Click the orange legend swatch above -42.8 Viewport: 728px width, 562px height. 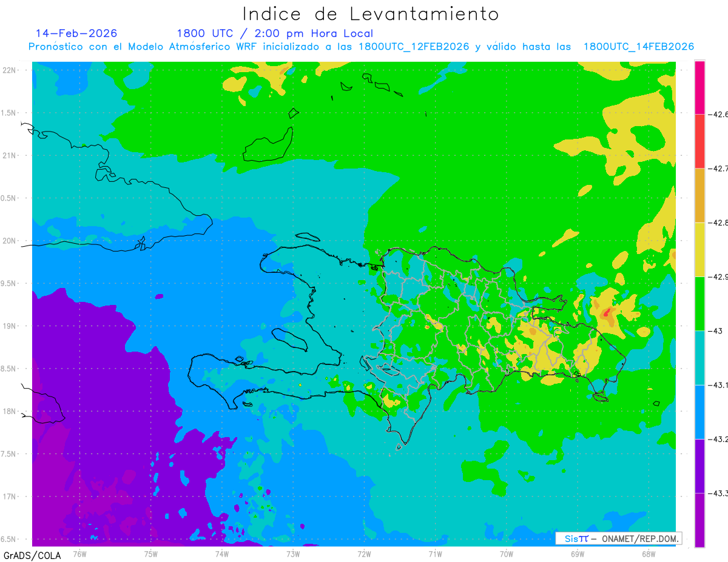[x=699, y=195]
